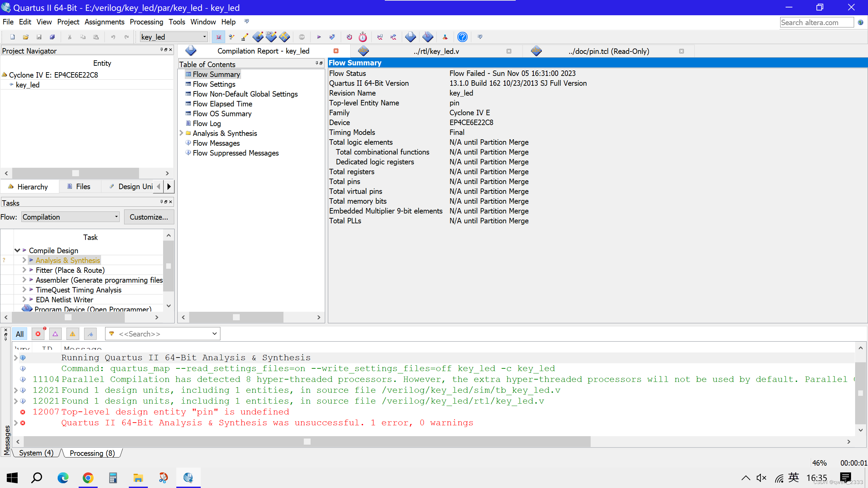
Task: Open the Assignments menu
Action: (104, 22)
